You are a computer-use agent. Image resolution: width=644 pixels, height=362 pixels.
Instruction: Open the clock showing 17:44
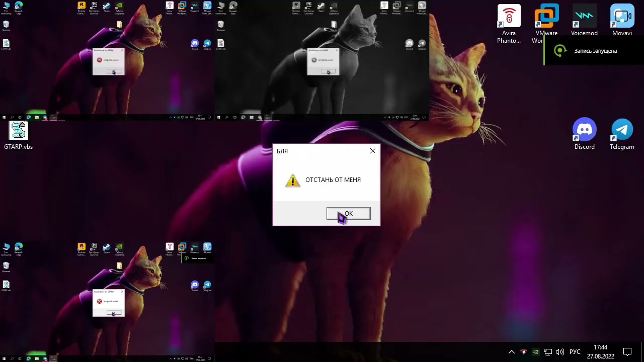pos(600,352)
